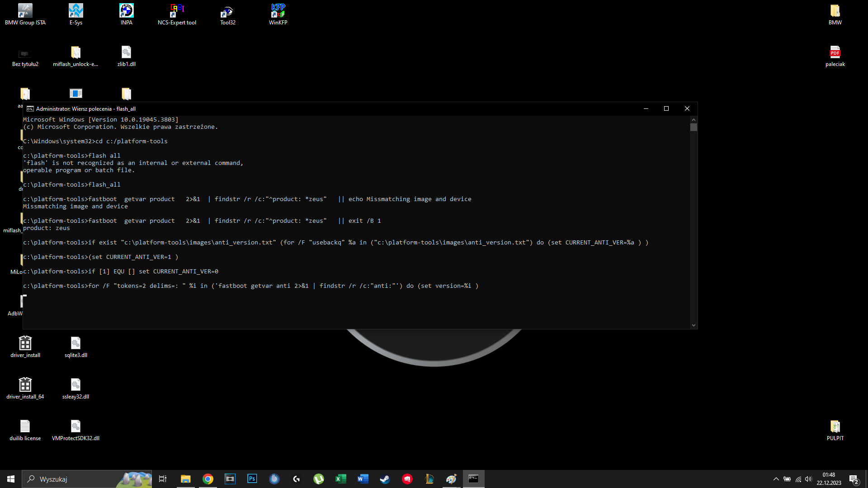Screen dimensions: 868x488
Task: Open the BMW Group ISTA desktop shortcut
Action: coord(25,14)
